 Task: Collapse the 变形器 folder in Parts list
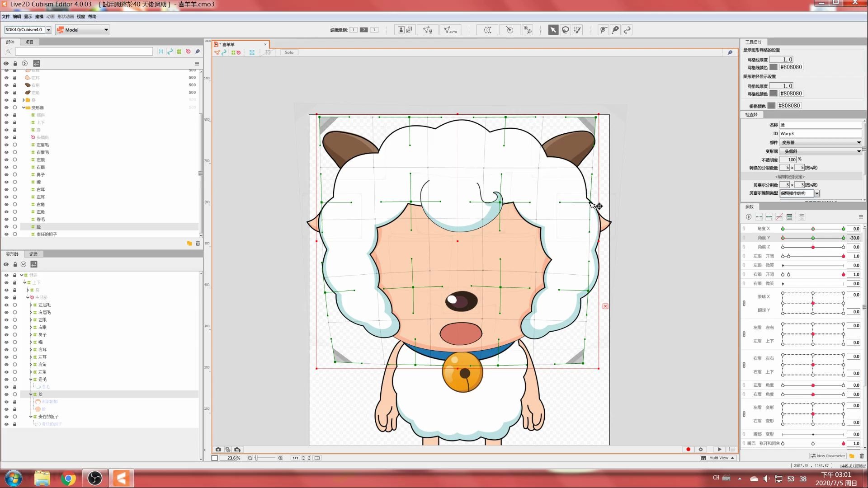(24, 108)
